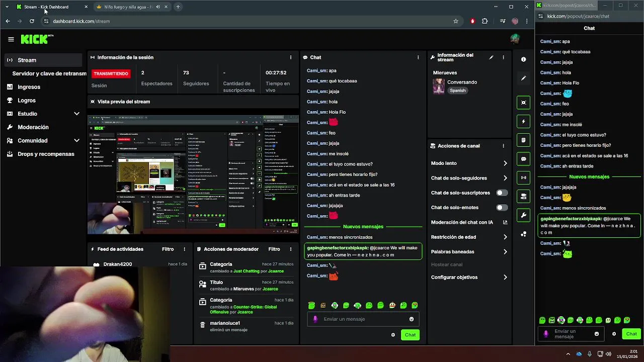Viewport: 644px width, 362px height.
Task: Open three-dot menu of Feed de actividades
Action: click(184, 249)
